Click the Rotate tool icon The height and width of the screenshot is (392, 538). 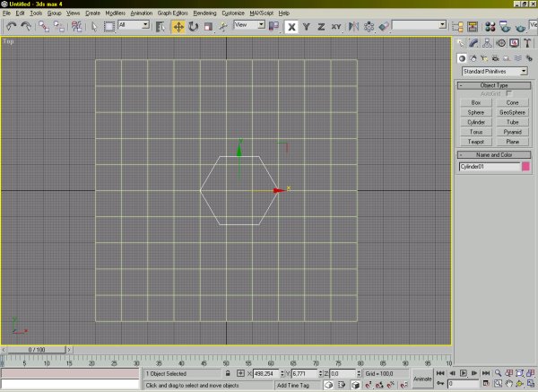tap(193, 26)
